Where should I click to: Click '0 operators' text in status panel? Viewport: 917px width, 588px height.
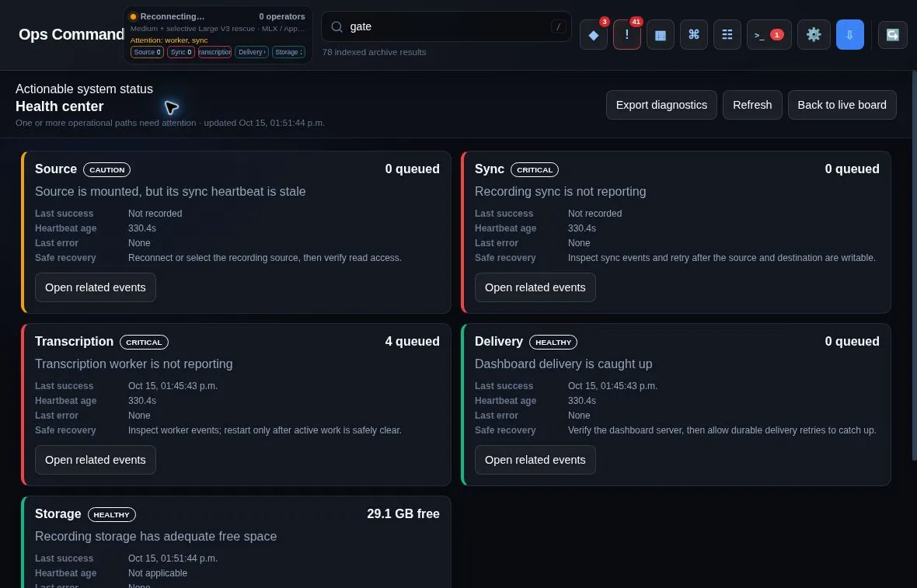point(282,16)
